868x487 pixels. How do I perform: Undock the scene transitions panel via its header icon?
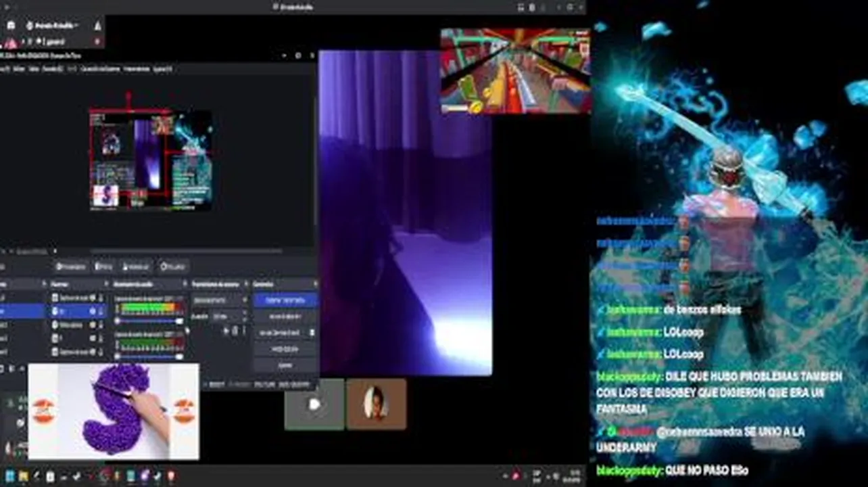click(246, 284)
